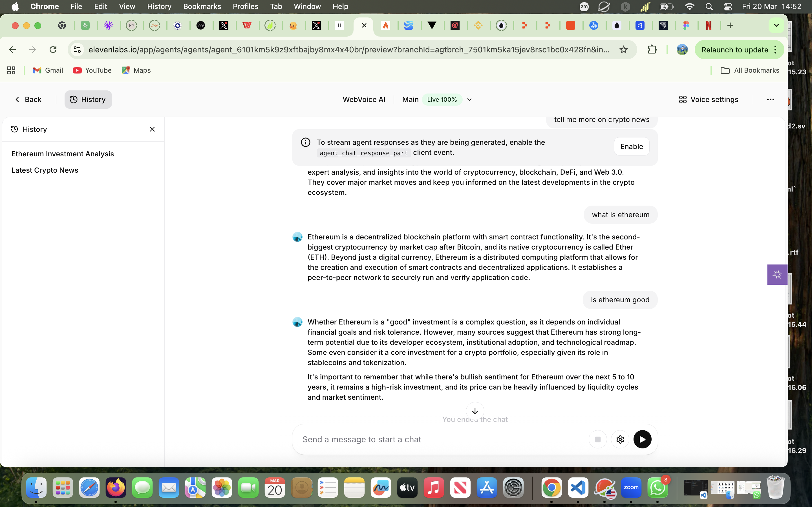Viewport: 812px width, 507px height.
Task: Go Back to the agents page
Action: (28, 100)
